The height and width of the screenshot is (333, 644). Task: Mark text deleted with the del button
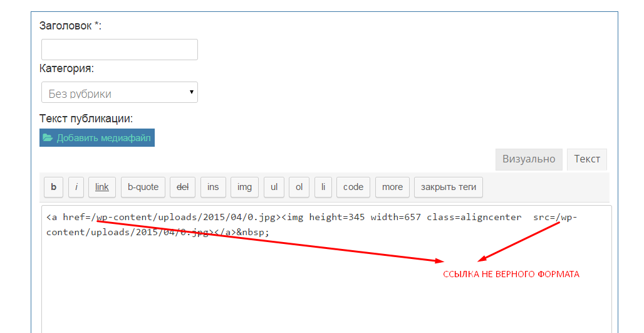(x=182, y=187)
